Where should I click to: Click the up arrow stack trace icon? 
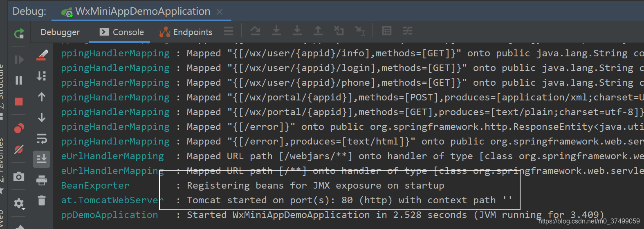pyautogui.click(x=42, y=97)
